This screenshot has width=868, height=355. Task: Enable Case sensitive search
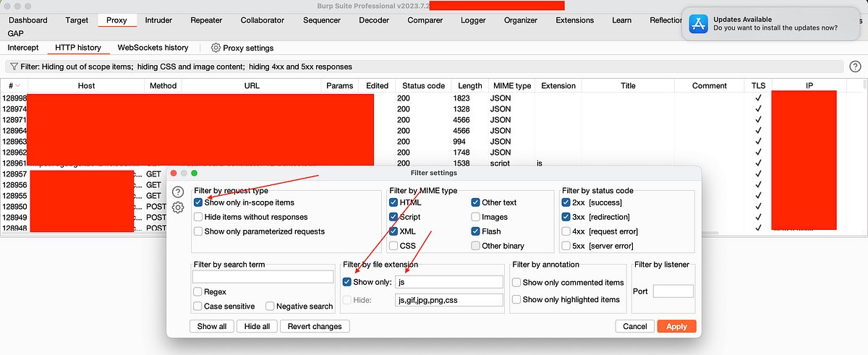point(198,307)
